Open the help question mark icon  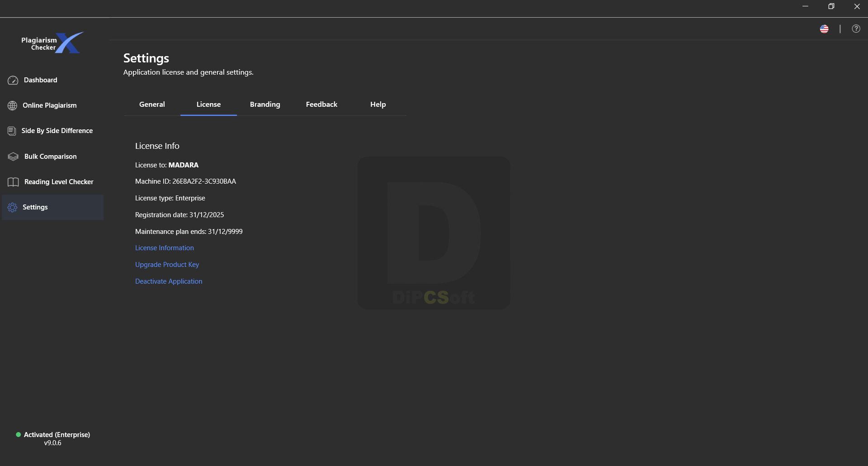[x=856, y=29]
